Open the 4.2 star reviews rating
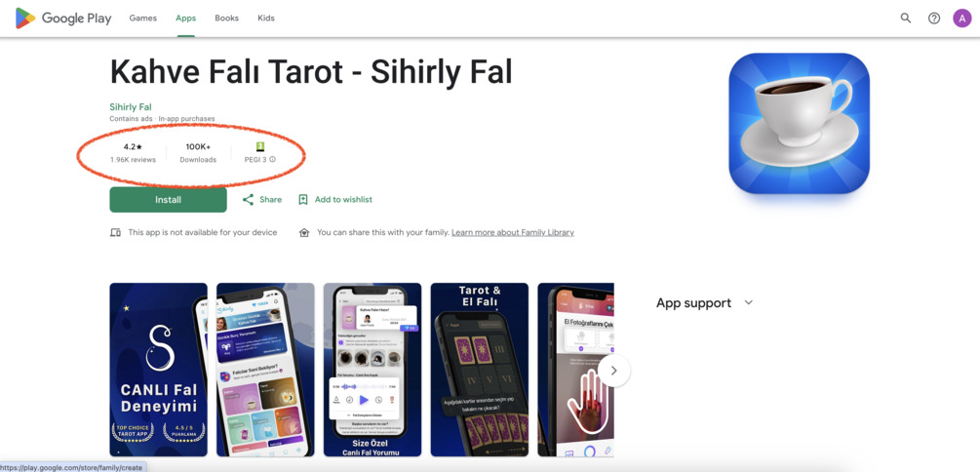980x472 pixels. coord(134,152)
